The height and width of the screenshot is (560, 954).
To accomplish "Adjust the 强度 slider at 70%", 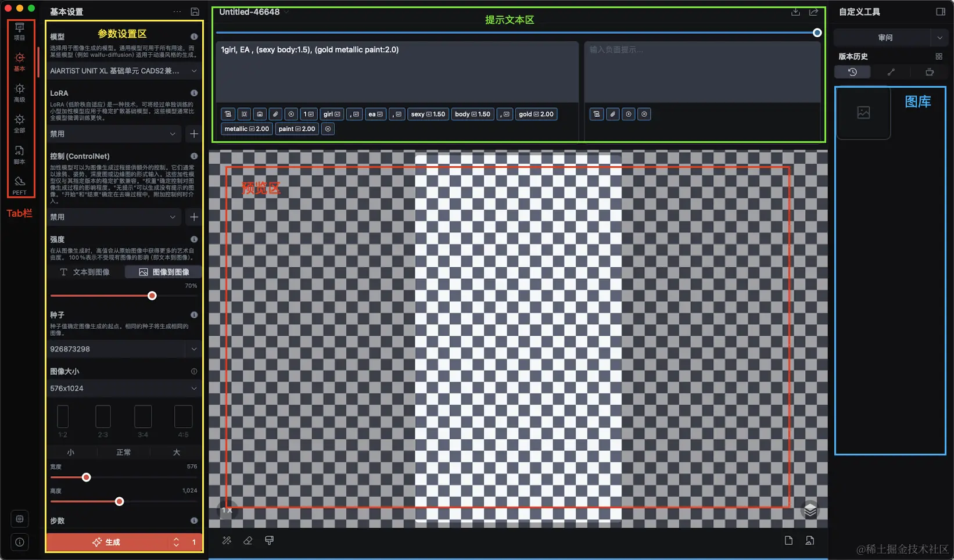I will click(152, 296).
